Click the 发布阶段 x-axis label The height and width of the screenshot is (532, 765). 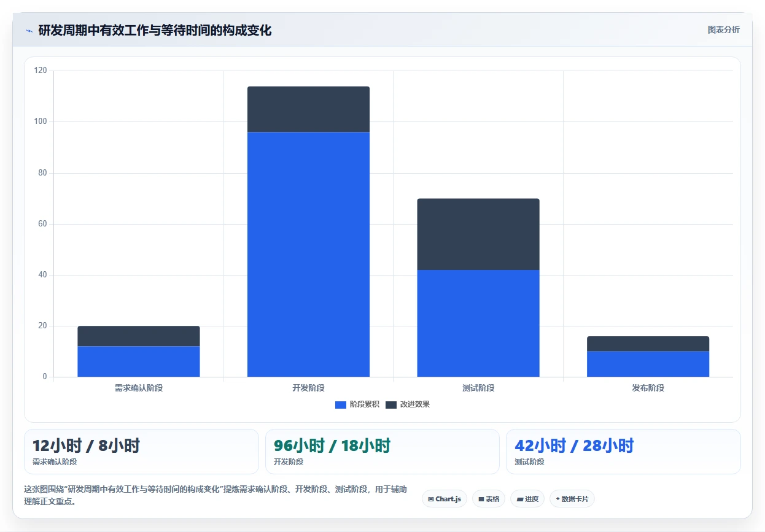[648, 388]
